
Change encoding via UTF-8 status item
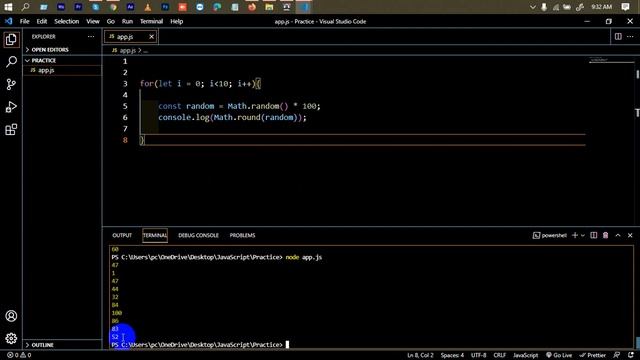[x=478, y=355]
